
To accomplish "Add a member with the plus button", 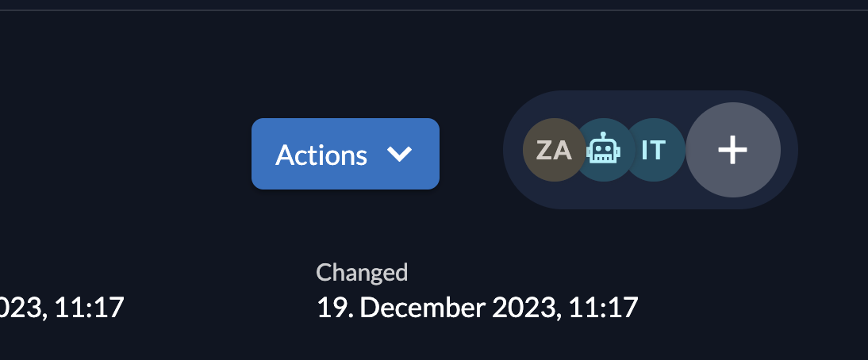I will (733, 150).
